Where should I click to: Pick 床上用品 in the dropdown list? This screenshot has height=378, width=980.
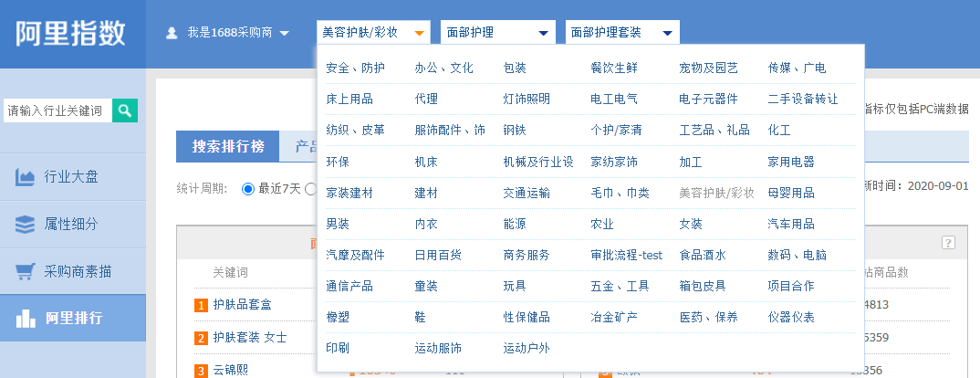point(349,99)
